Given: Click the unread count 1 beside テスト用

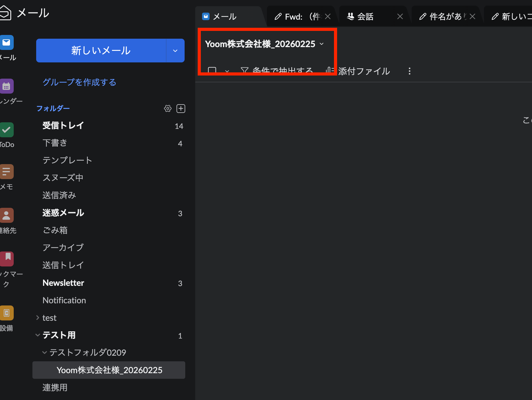Looking at the screenshot, I should 180,336.
